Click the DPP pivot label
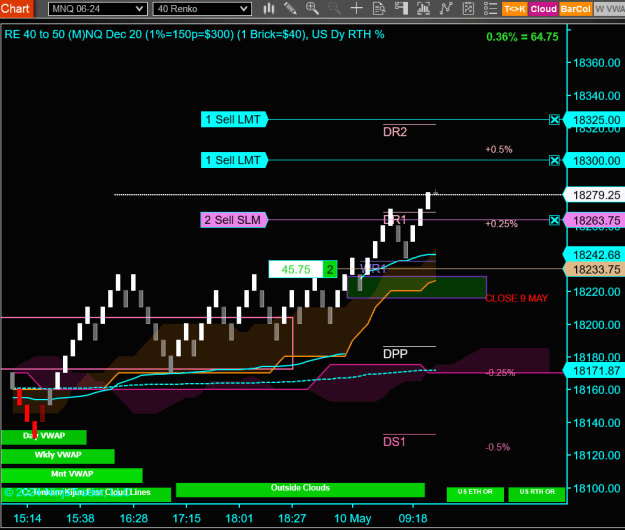Viewport: 625px width, 530px height. [395, 354]
